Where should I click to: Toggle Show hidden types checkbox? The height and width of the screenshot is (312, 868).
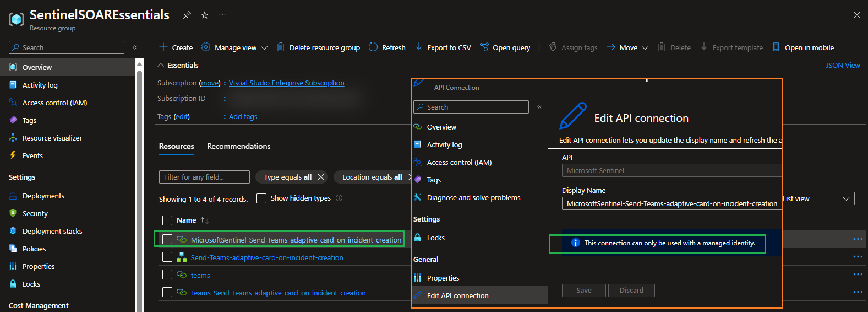click(x=261, y=198)
